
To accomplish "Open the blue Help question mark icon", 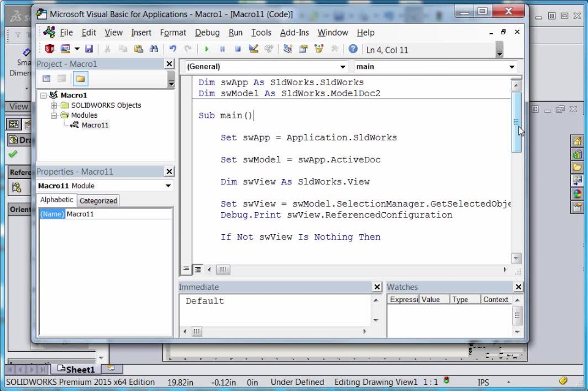I will (353, 49).
